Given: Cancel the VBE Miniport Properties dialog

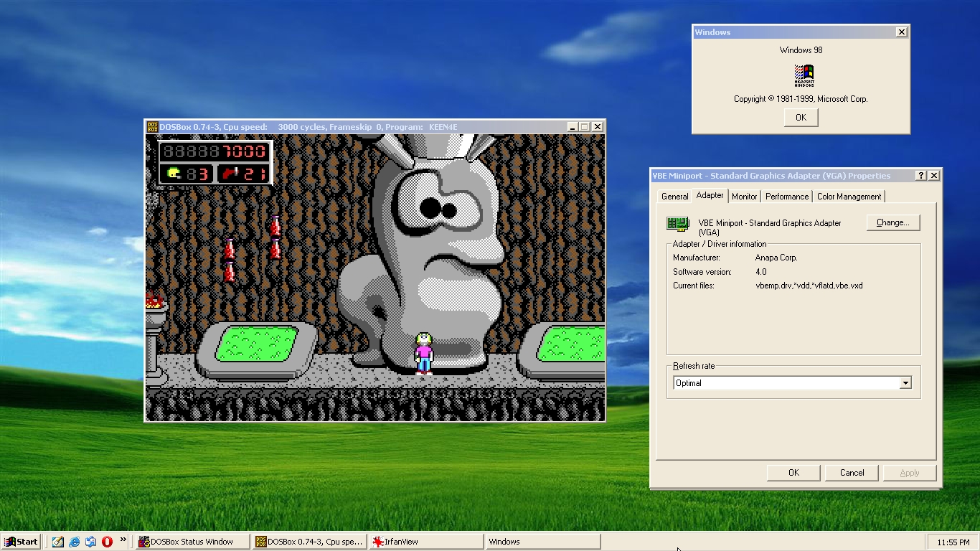Looking at the screenshot, I should pyautogui.click(x=852, y=473).
